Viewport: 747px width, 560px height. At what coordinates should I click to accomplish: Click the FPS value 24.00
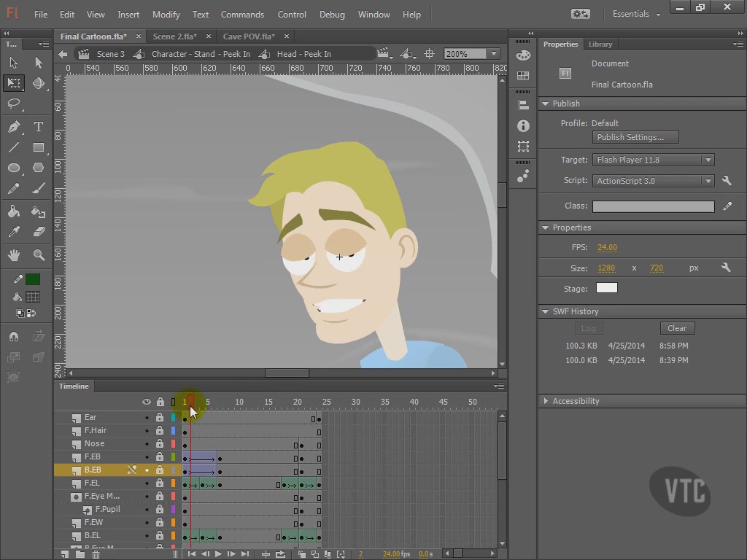tap(607, 248)
